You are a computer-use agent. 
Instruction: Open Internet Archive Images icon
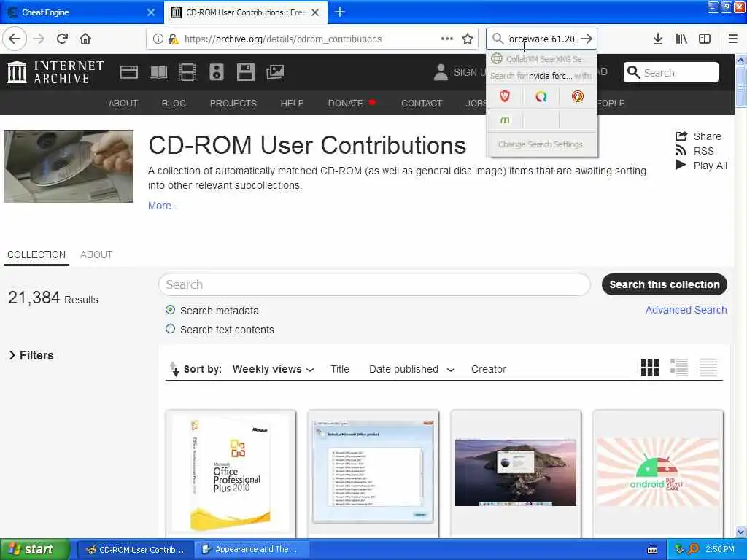(275, 72)
